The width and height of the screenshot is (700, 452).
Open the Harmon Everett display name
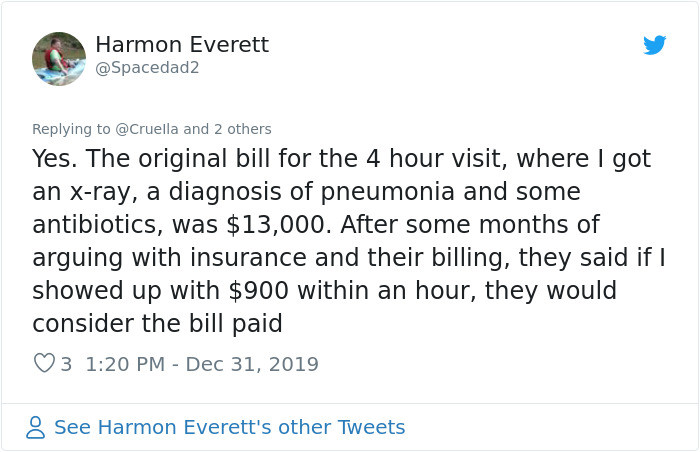click(x=182, y=45)
